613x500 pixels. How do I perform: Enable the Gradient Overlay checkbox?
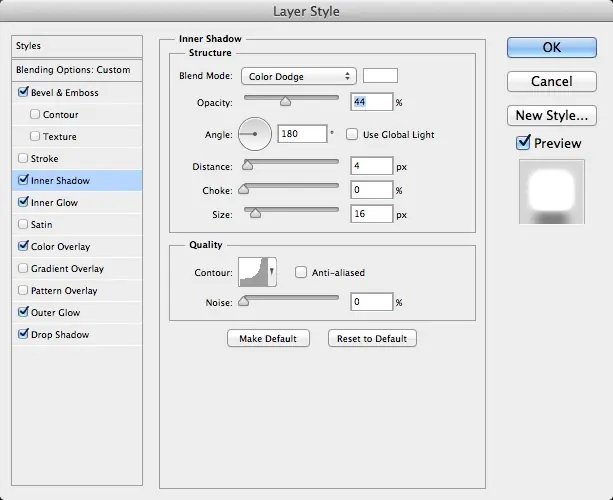tap(23, 268)
